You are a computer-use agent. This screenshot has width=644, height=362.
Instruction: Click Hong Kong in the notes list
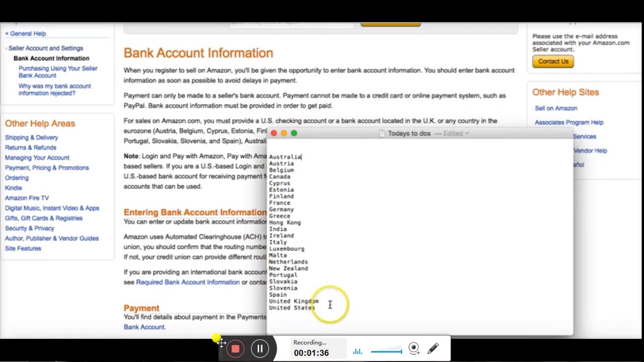[285, 222]
